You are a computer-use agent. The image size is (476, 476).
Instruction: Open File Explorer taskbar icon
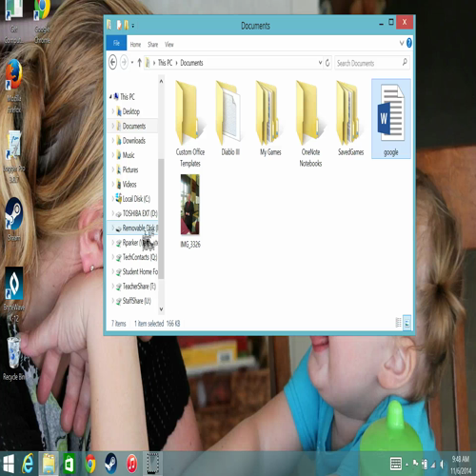pyautogui.click(x=49, y=464)
